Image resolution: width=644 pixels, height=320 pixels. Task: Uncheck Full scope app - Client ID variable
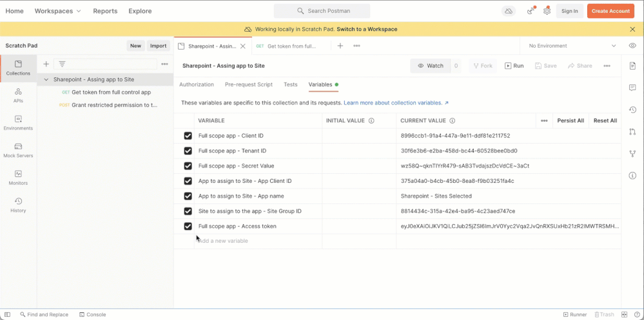188,136
